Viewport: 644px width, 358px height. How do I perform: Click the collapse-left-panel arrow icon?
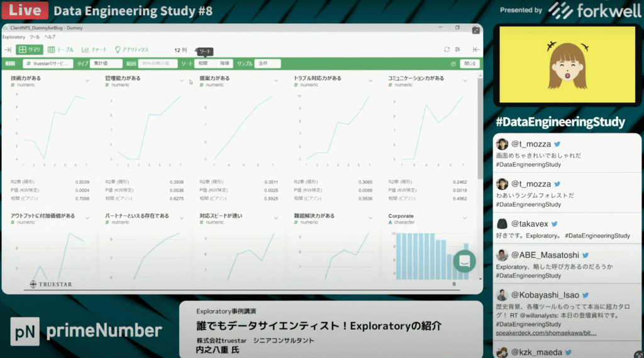click(x=8, y=50)
